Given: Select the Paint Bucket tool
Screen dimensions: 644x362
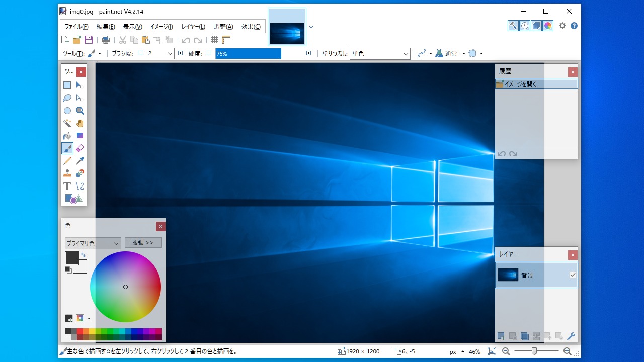Looking at the screenshot, I should point(67,136).
